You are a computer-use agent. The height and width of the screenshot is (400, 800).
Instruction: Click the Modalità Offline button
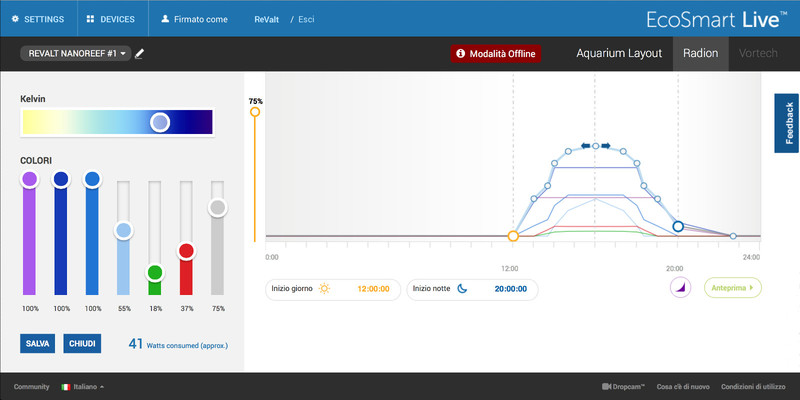pos(495,54)
